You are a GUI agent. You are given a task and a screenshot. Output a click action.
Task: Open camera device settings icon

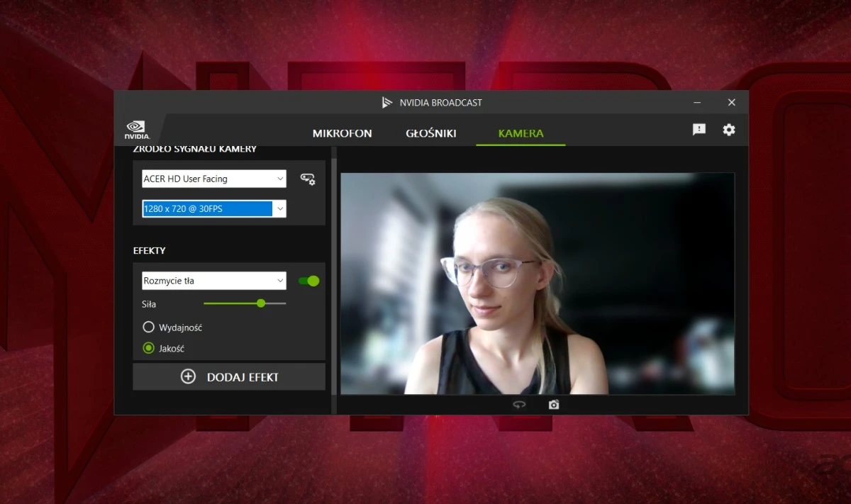pyautogui.click(x=308, y=179)
